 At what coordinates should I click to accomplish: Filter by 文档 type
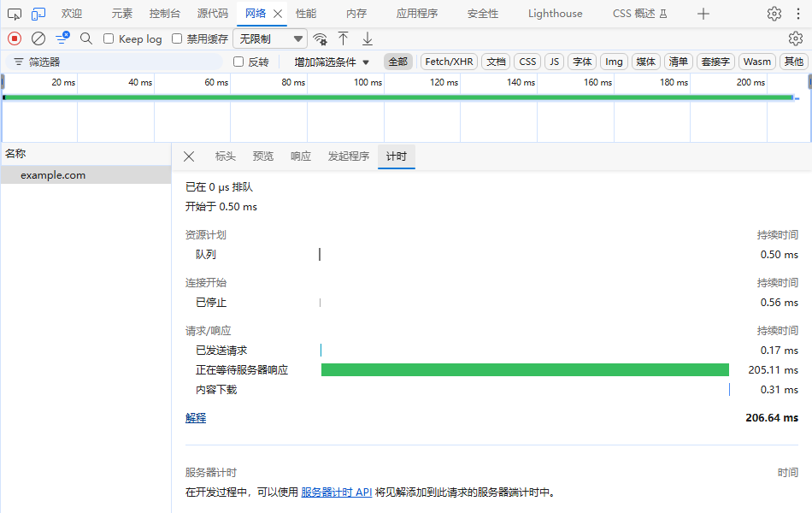click(496, 62)
